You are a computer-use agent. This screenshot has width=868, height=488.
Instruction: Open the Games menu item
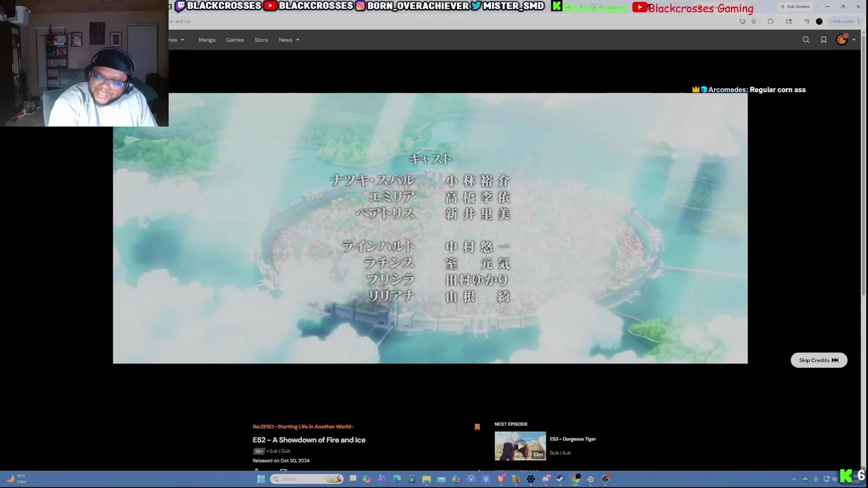coord(235,40)
